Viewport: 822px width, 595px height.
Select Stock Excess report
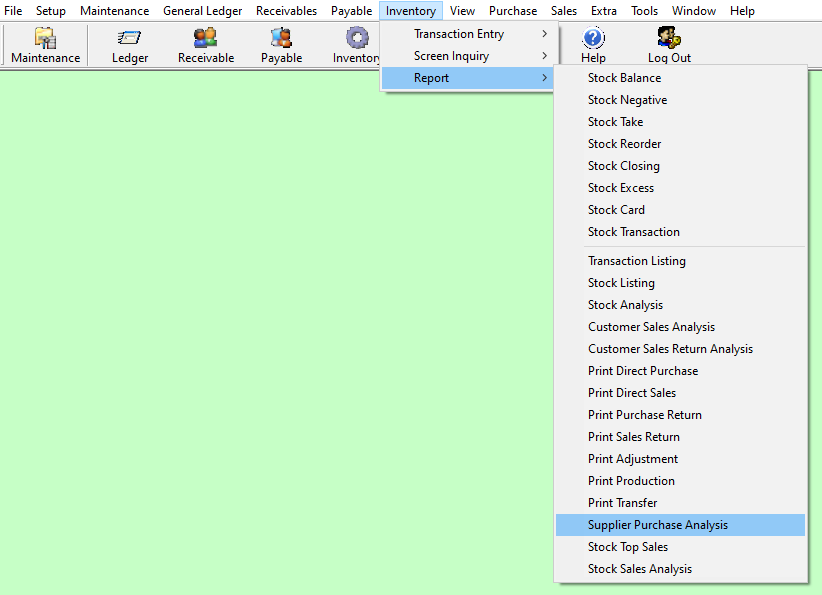tap(680, 188)
